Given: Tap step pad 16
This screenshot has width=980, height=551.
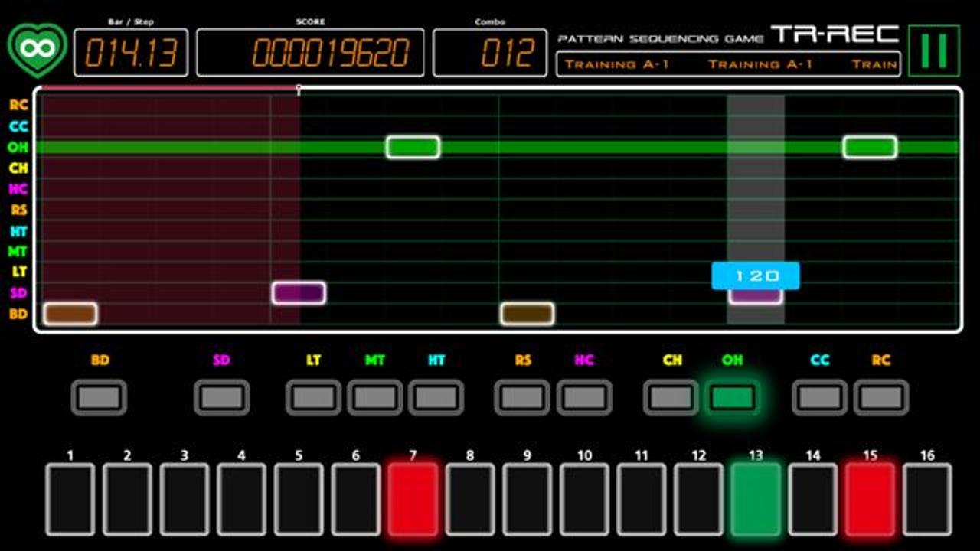Looking at the screenshot, I should click(x=928, y=499).
